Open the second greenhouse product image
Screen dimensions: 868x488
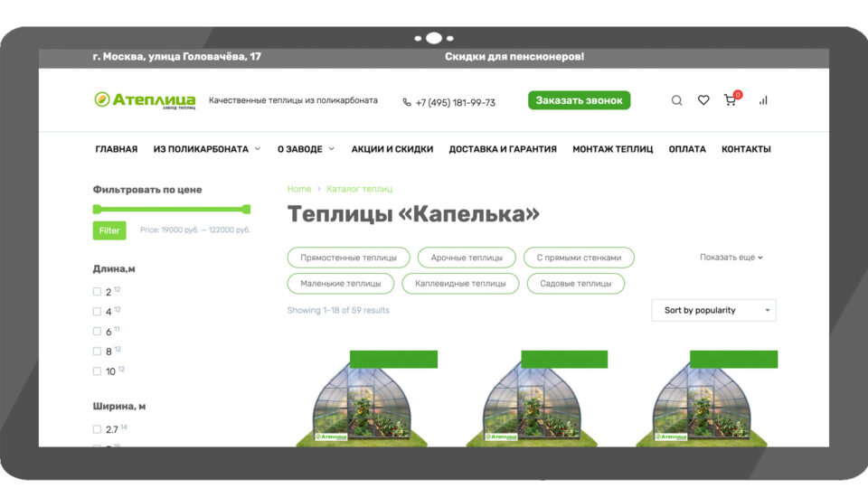533,399
